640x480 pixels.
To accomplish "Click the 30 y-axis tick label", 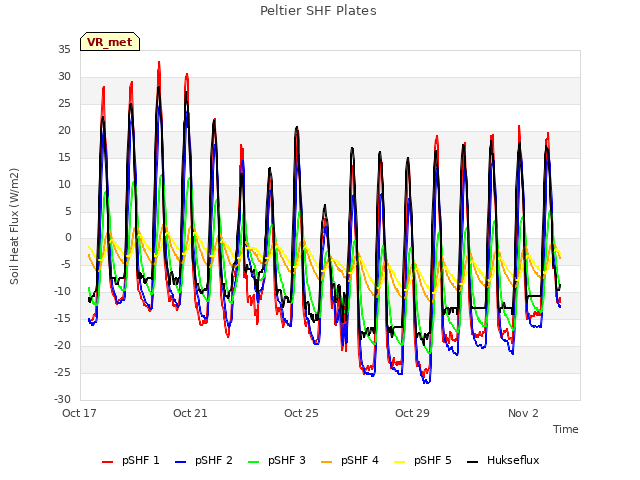I will tap(64, 77).
